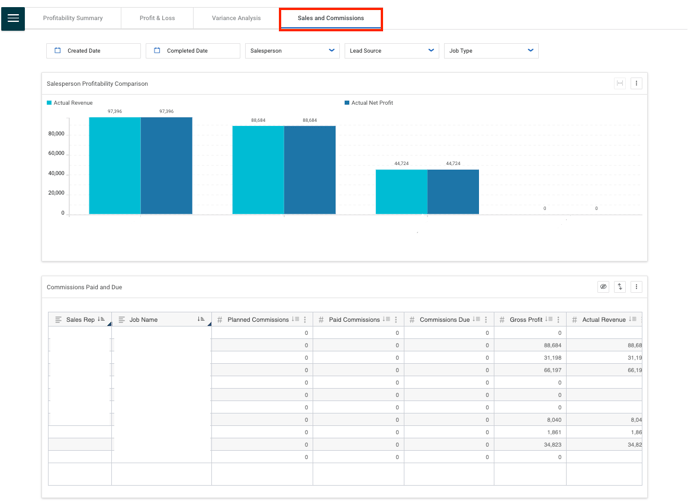Click the 88,684 Actual Revenue bar
This screenshot has width=688, height=504.
258,170
